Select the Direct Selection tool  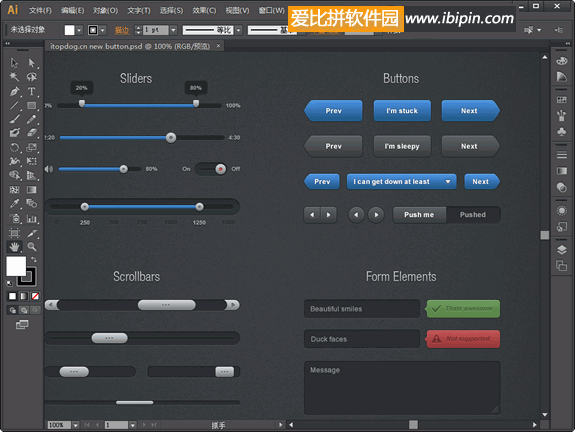click(32, 63)
